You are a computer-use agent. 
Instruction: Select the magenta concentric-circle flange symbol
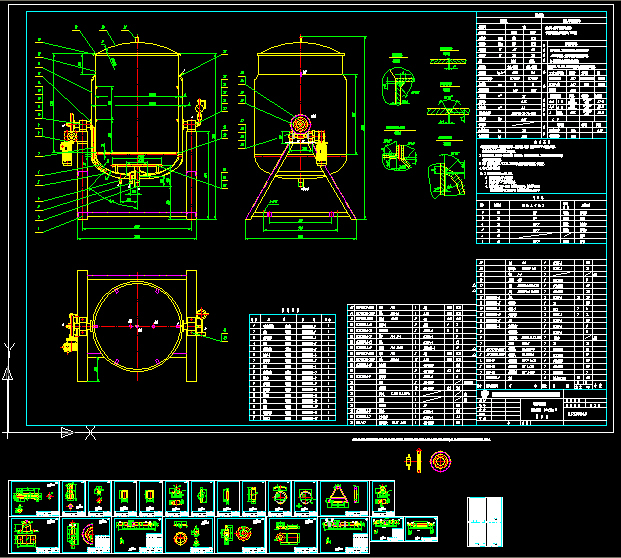pos(439,462)
